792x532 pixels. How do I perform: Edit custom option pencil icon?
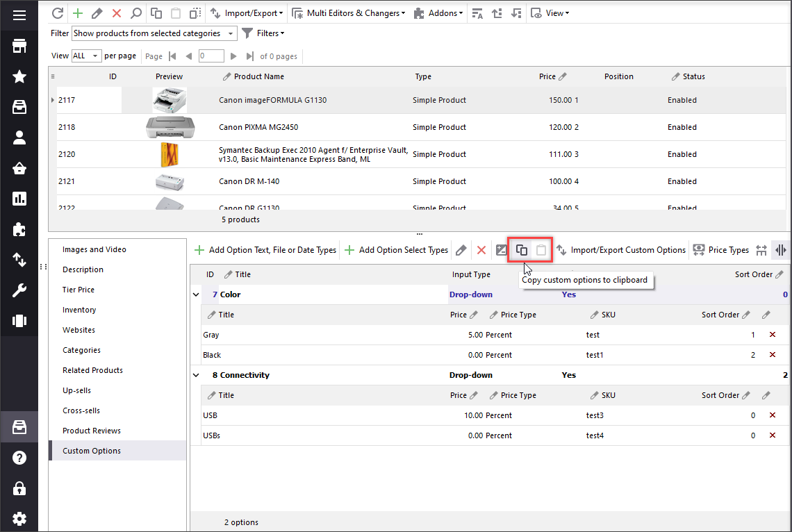click(461, 250)
